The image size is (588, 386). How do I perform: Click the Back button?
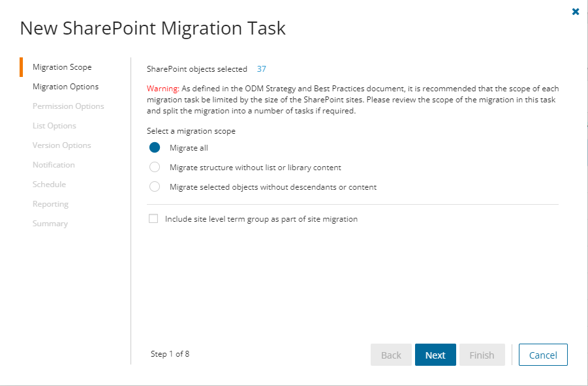coord(390,355)
